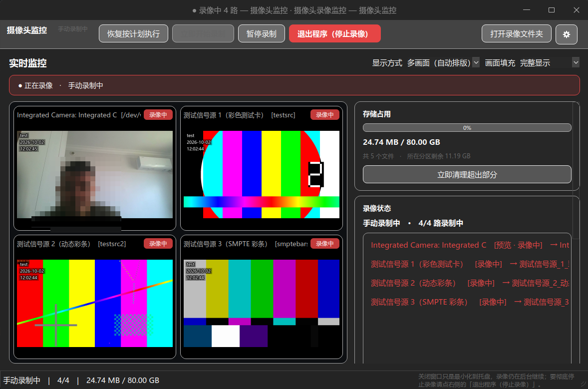Image resolution: width=588 pixels, height=389 pixels.
Task: Click 录像中 badge on Integrated Camera tile
Action: [158, 115]
